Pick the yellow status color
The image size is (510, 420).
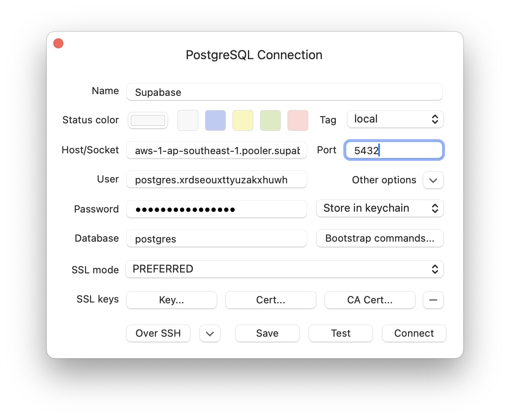point(242,120)
